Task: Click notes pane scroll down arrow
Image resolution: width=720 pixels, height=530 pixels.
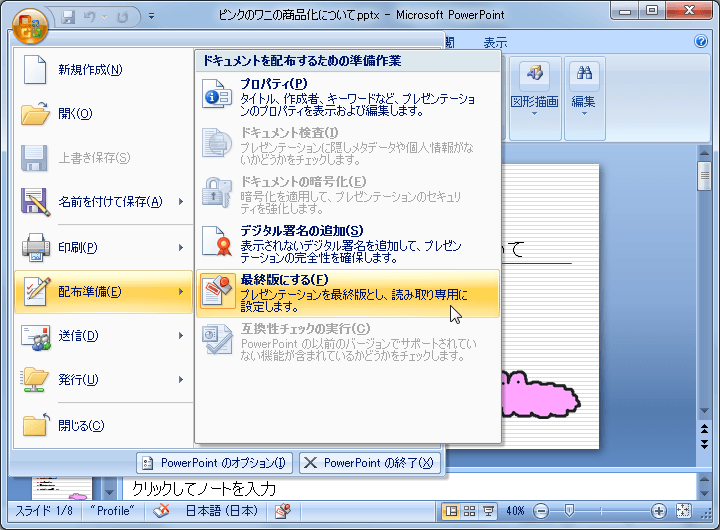Action: pyautogui.click(x=704, y=494)
